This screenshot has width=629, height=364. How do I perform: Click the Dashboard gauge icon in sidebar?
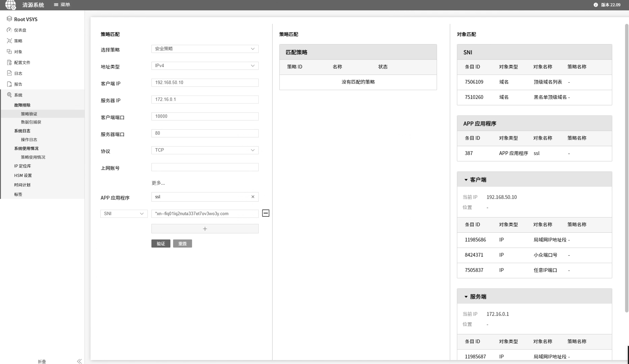click(9, 30)
